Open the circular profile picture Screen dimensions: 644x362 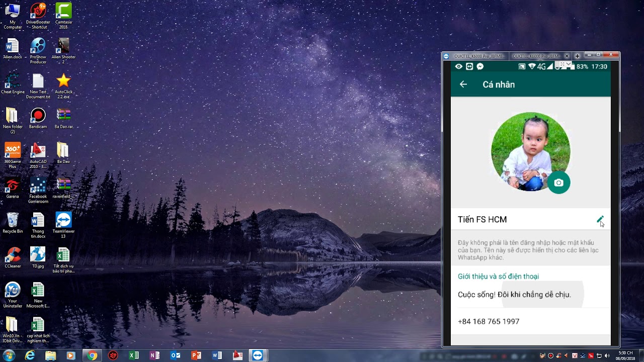coord(530,151)
